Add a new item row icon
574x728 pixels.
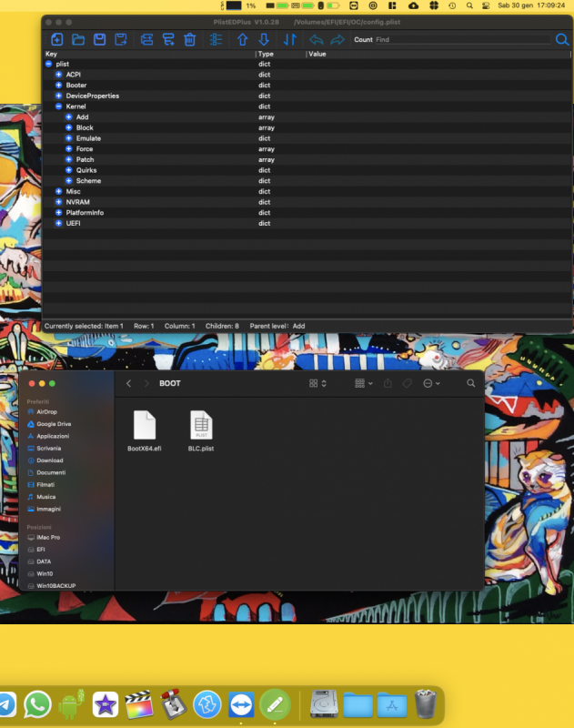tap(146, 39)
